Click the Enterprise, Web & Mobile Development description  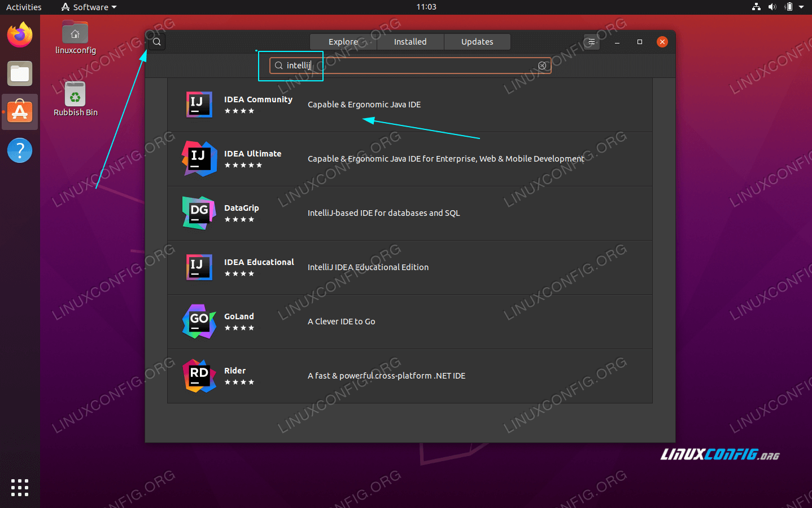tap(446, 159)
